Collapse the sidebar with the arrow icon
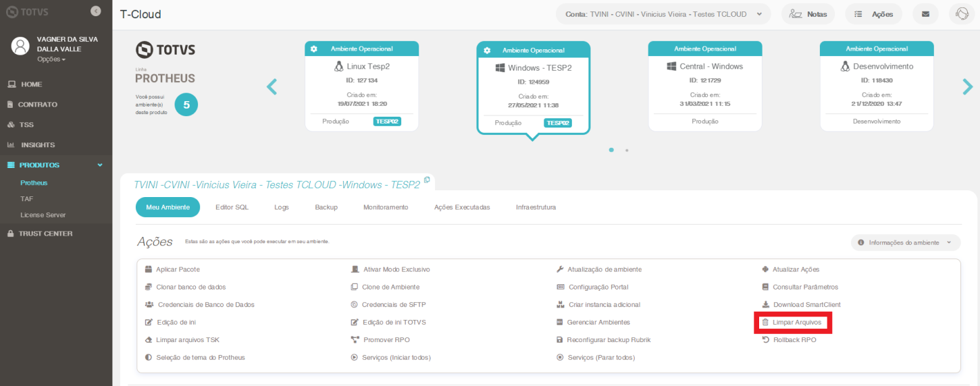The height and width of the screenshot is (386, 980). (x=95, y=11)
